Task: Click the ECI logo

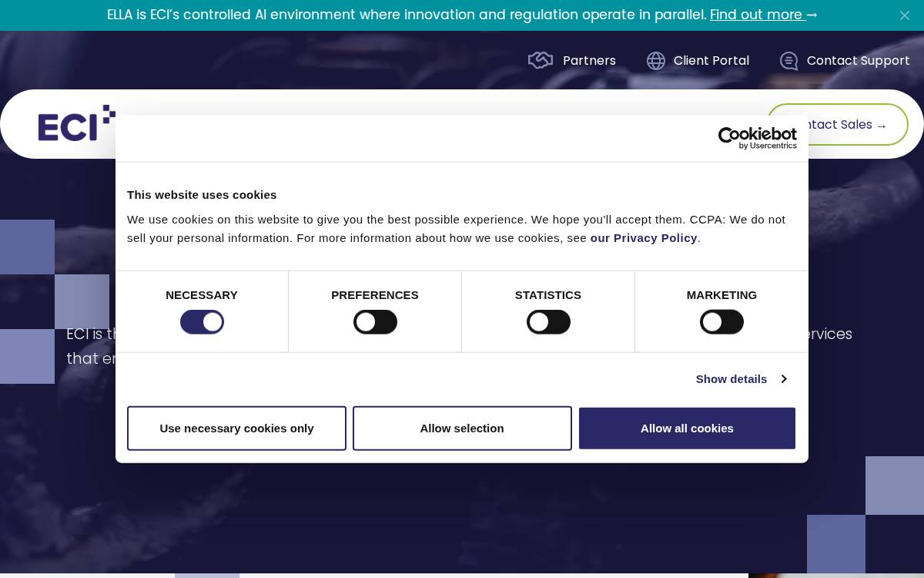Action: coord(76,123)
